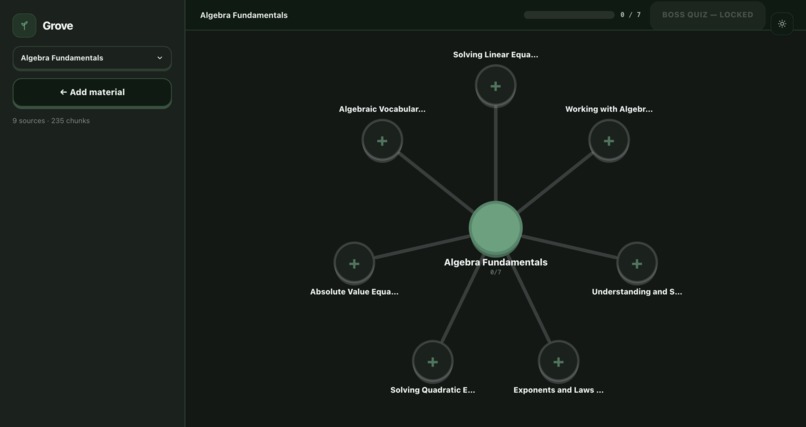Click the '9 sources · 235 chunks' text

[x=51, y=121]
